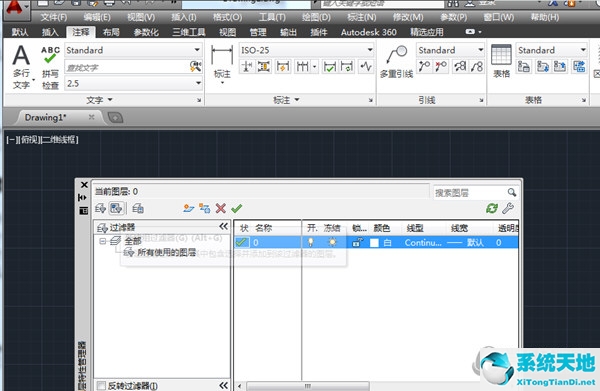Click the third table link upload icon
The image size is (600, 391).
click(560, 67)
